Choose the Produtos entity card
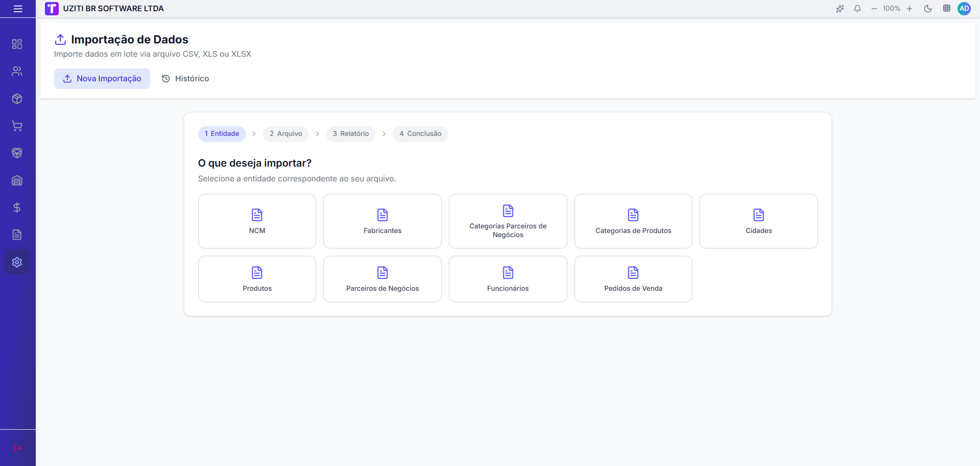This screenshot has width=980, height=466. point(257,279)
